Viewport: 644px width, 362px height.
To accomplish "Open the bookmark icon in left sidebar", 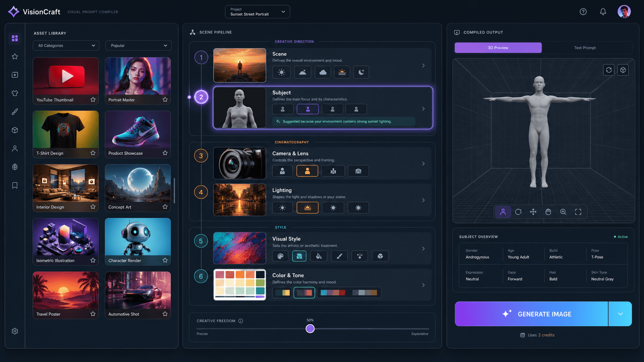I will click(15, 185).
